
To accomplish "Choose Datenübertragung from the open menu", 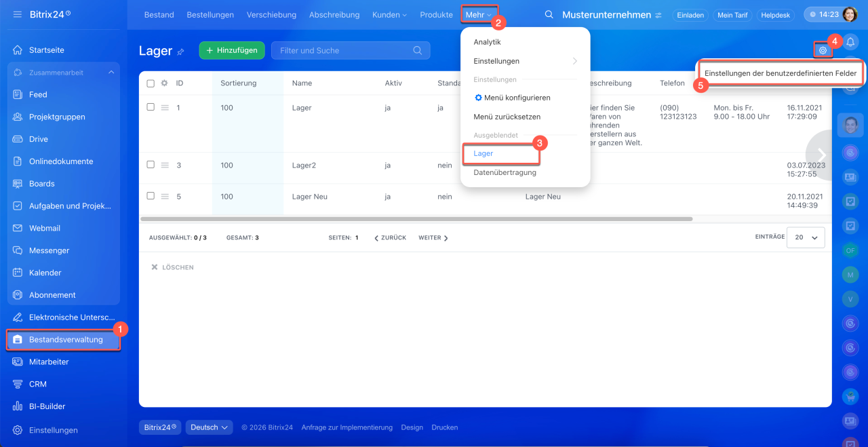I will click(x=505, y=172).
